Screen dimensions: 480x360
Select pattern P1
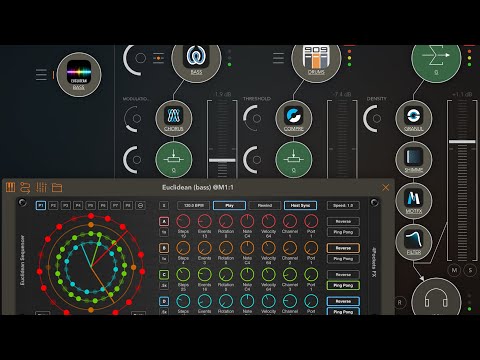pyautogui.click(x=41, y=205)
